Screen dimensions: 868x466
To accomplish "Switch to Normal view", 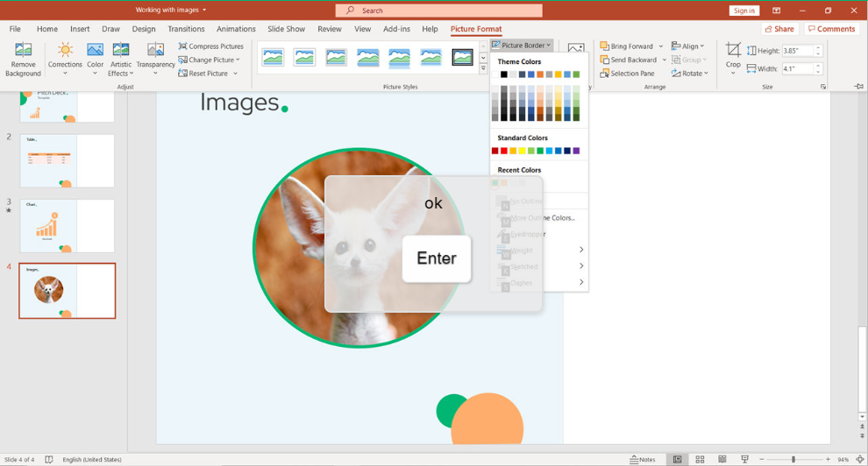I will [x=677, y=459].
